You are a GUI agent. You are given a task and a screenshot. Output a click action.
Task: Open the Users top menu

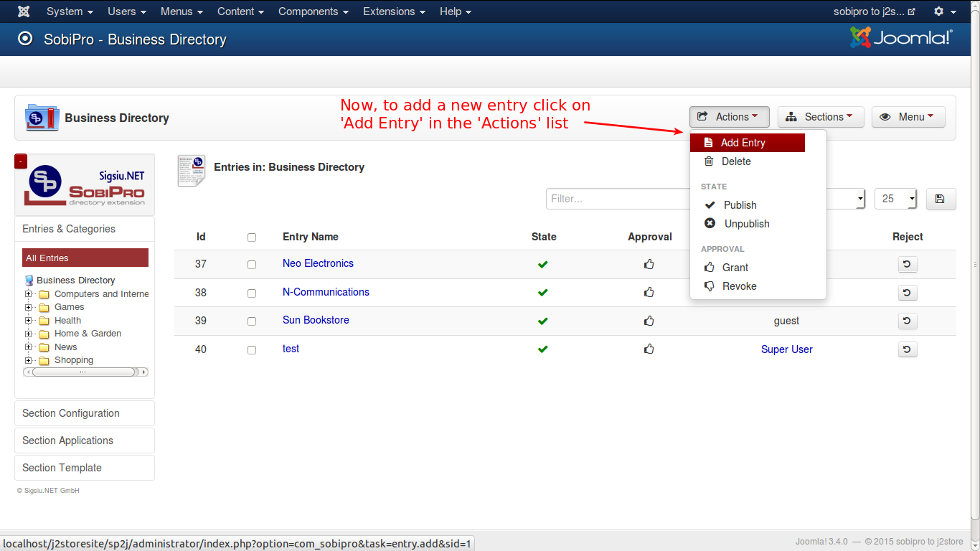[127, 11]
